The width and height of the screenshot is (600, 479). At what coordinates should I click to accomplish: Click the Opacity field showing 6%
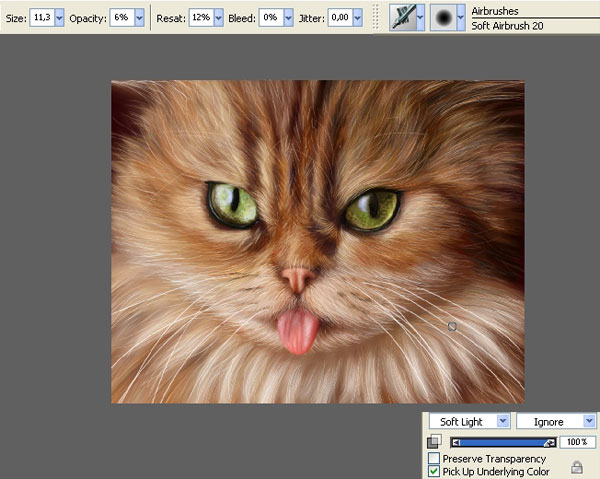click(122, 18)
